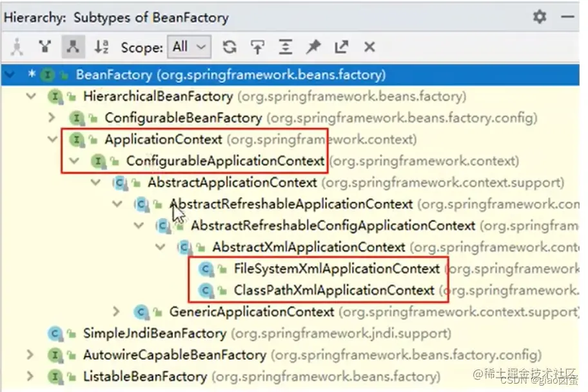
Task: Open the Hierarchy panel settings gear
Action: click(539, 17)
